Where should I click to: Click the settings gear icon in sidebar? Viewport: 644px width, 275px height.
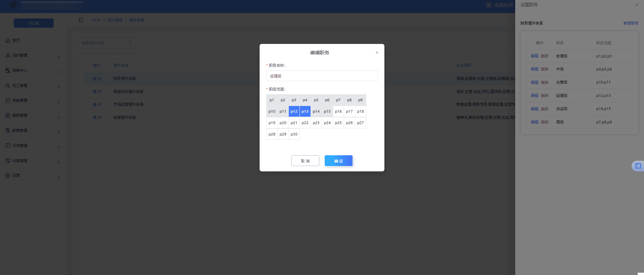tap(8, 176)
